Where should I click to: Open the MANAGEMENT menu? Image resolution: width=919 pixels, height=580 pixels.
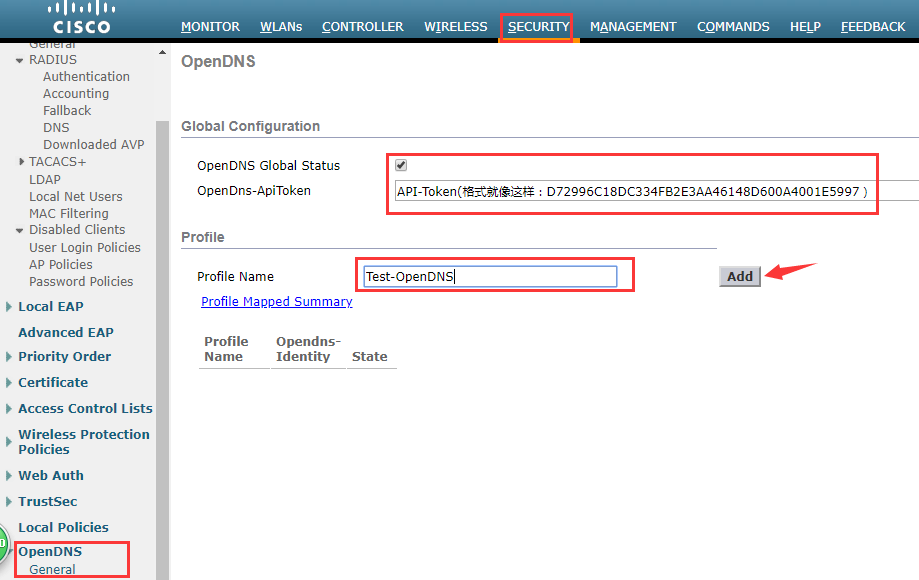[x=633, y=27]
